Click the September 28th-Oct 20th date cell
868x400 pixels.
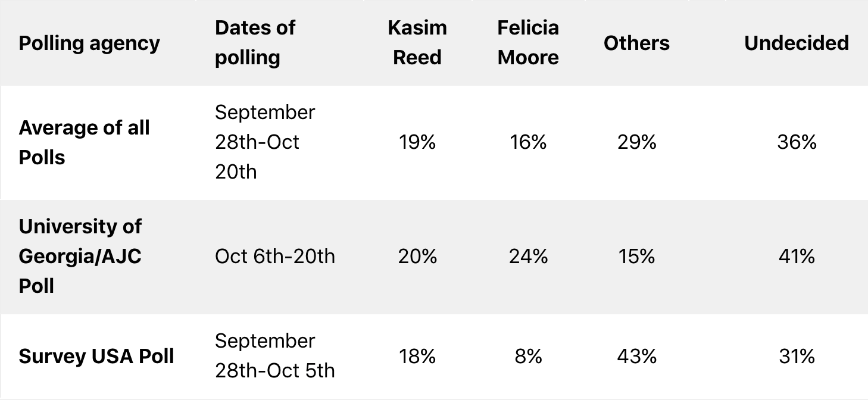[x=265, y=143]
